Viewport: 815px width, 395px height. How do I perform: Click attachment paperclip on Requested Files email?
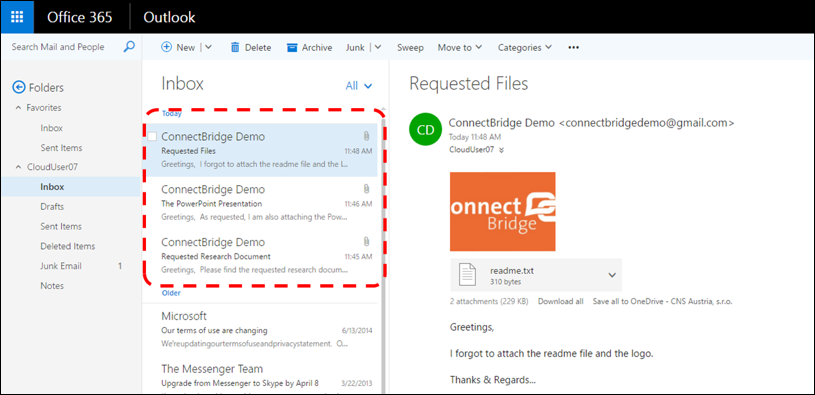pyautogui.click(x=366, y=136)
